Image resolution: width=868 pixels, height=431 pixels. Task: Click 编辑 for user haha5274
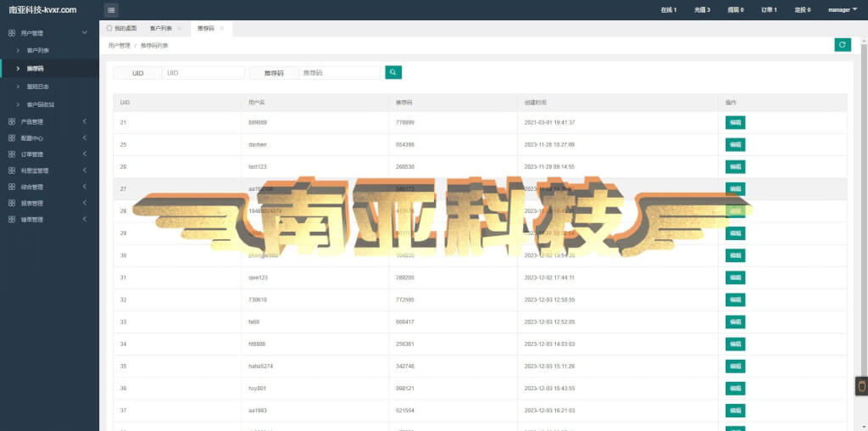click(735, 367)
